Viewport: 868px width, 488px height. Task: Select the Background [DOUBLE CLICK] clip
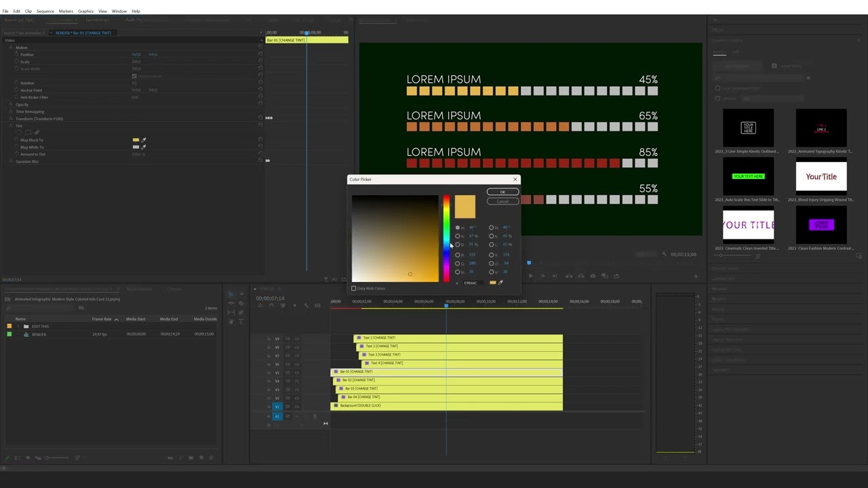click(x=446, y=406)
